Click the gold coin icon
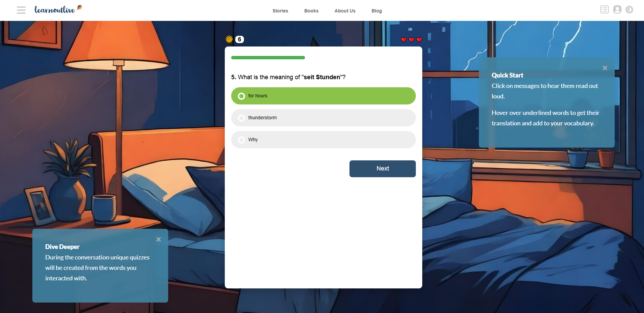Screen dimensions: 644x313 (x=229, y=39)
